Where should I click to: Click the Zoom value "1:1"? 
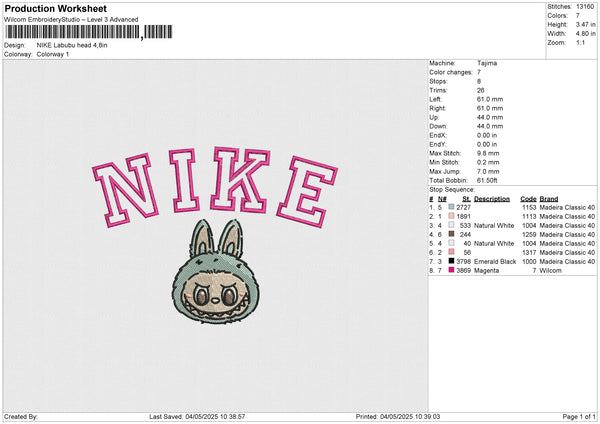coord(580,42)
